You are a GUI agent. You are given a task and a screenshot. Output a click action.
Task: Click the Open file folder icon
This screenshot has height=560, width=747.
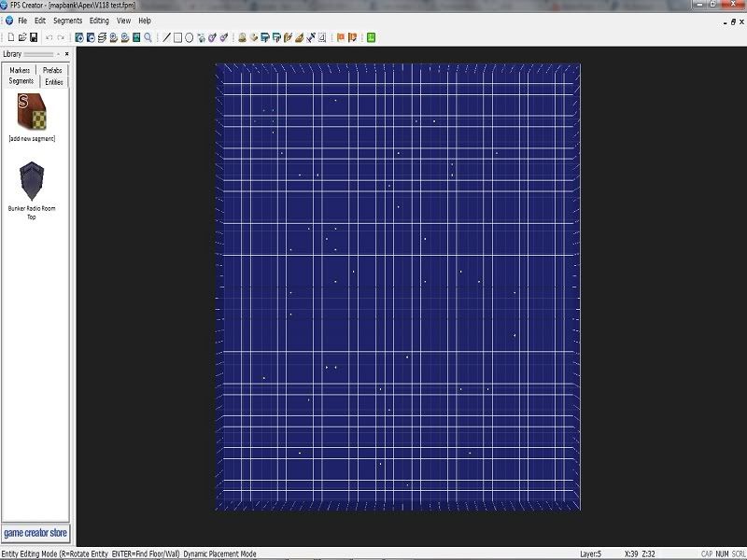coord(22,37)
